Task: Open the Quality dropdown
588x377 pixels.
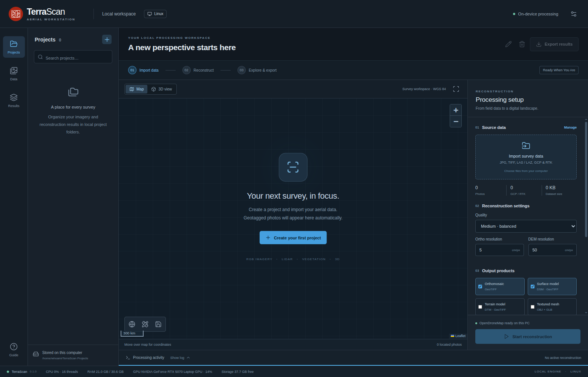Action: pyautogui.click(x=526, y=226)
